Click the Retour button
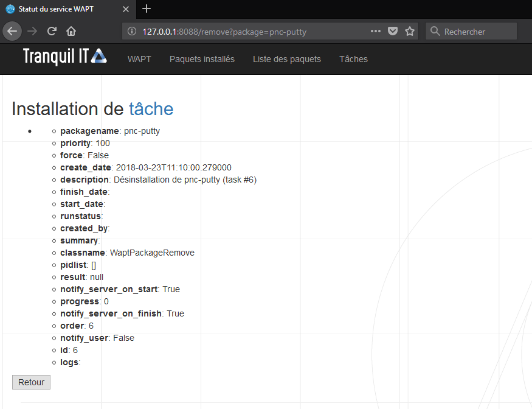Viewport: 532px width, 409px height. 31,382
